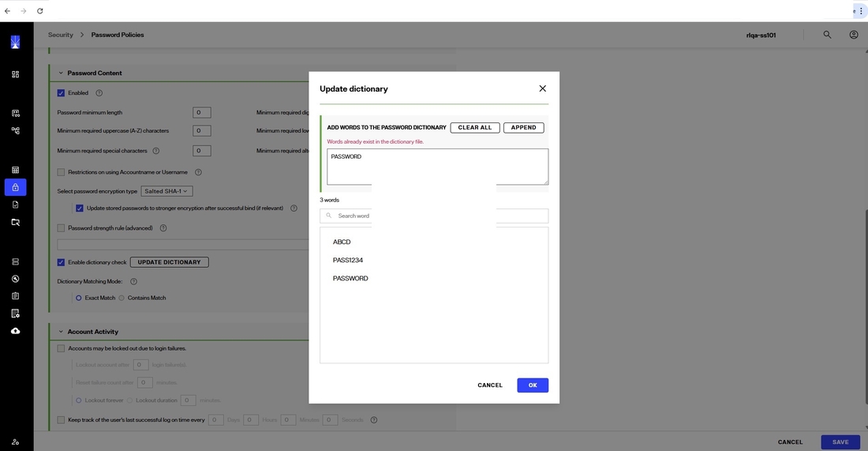Open the document gear icon in sidebar
Image resolution: width=868 pixels, height=451 pixels.
click(16, 314)
